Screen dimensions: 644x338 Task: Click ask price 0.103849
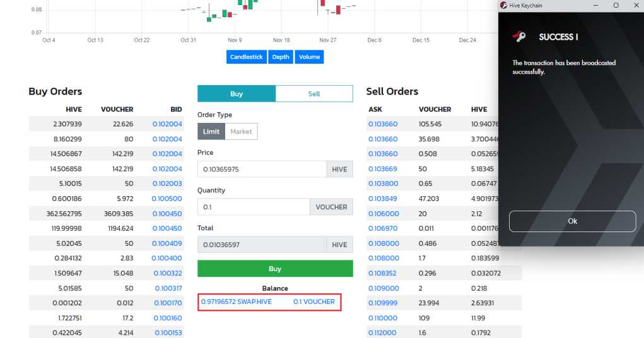tap(383, 199)
